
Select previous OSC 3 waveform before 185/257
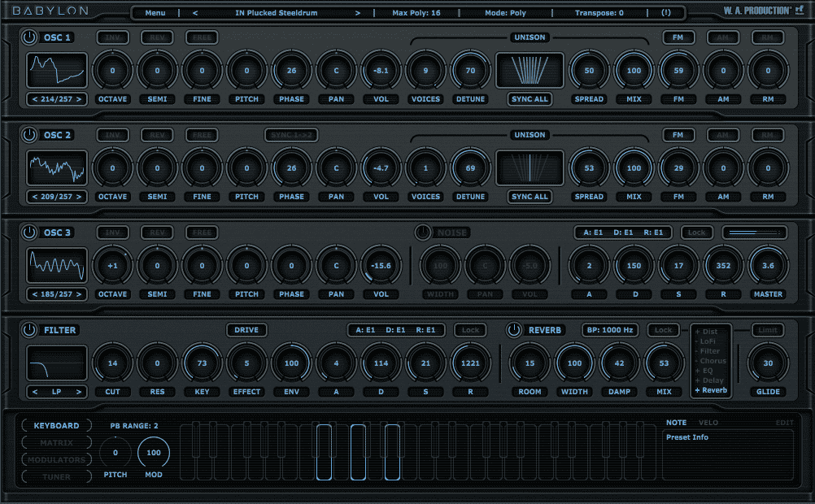[35, 294]
